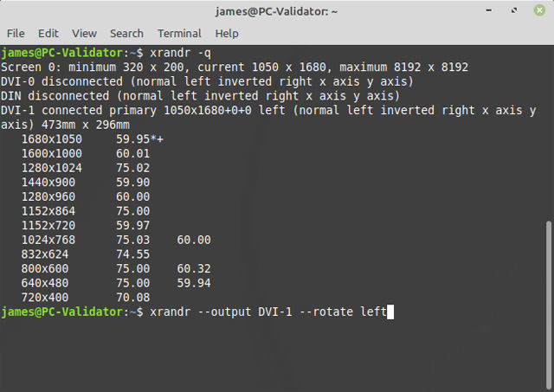Screen dimensions: 554x392
Task: Click the 832x624 resolution entry
Action: point(45,254)
